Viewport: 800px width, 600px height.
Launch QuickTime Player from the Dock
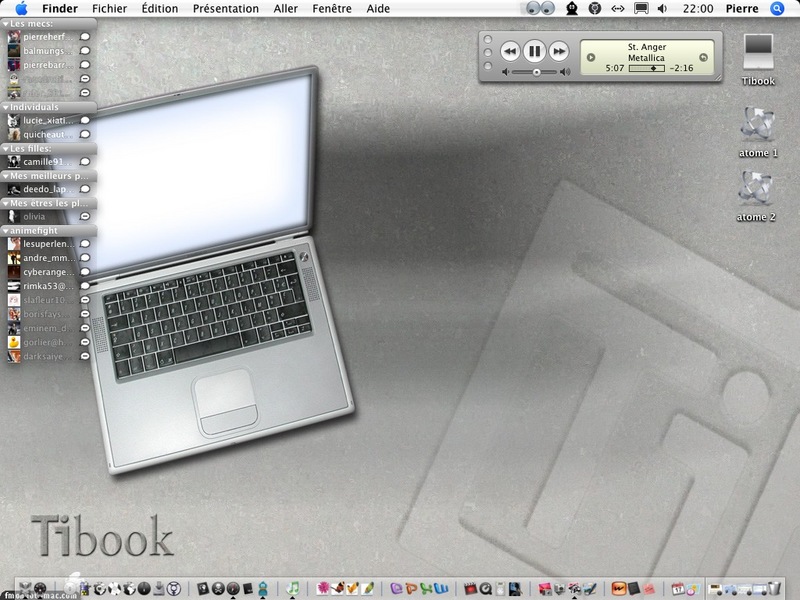[x=485, y=589]
